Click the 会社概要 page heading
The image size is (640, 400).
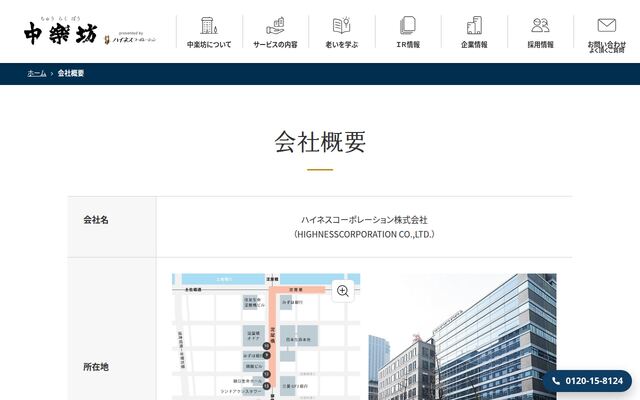(x=320, y=142)
